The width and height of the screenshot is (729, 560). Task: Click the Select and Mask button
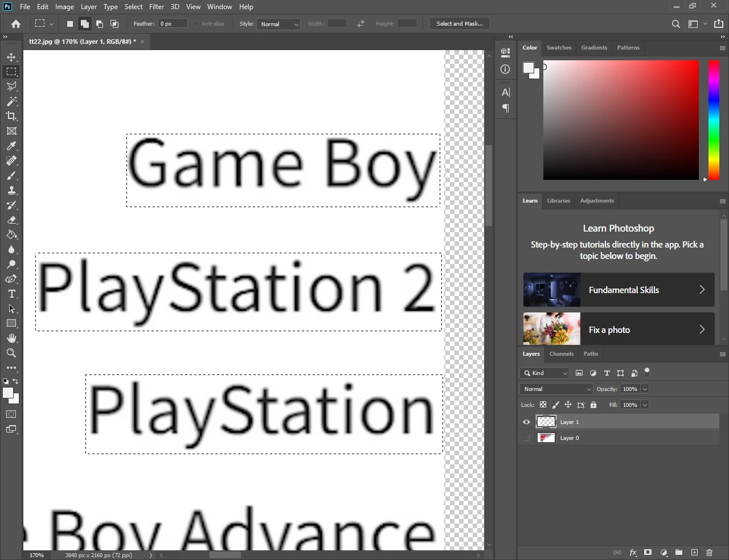tap(460, 24)
